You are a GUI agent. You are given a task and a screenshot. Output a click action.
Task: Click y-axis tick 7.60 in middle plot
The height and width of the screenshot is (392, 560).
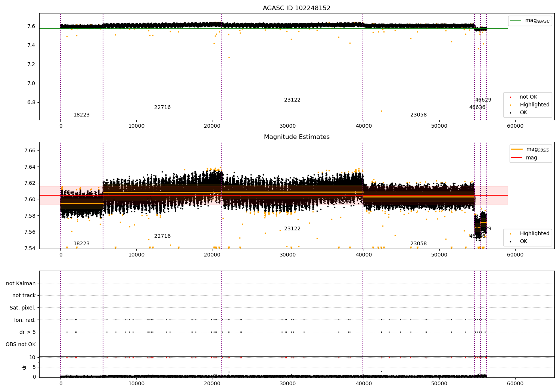coord(29,199)
